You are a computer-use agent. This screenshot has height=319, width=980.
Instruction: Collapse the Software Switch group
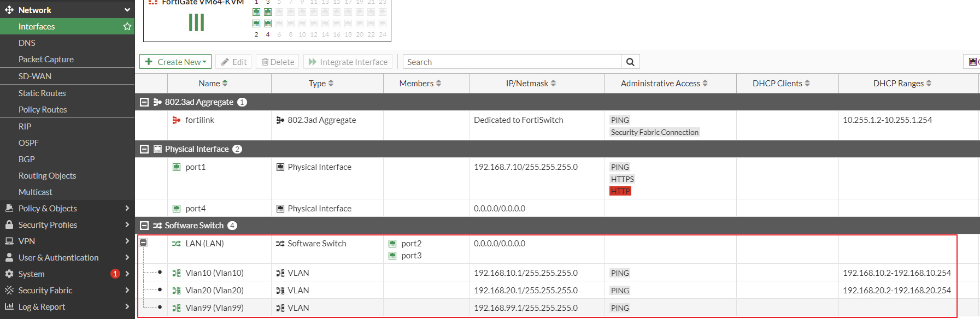[x=144, y=226]
